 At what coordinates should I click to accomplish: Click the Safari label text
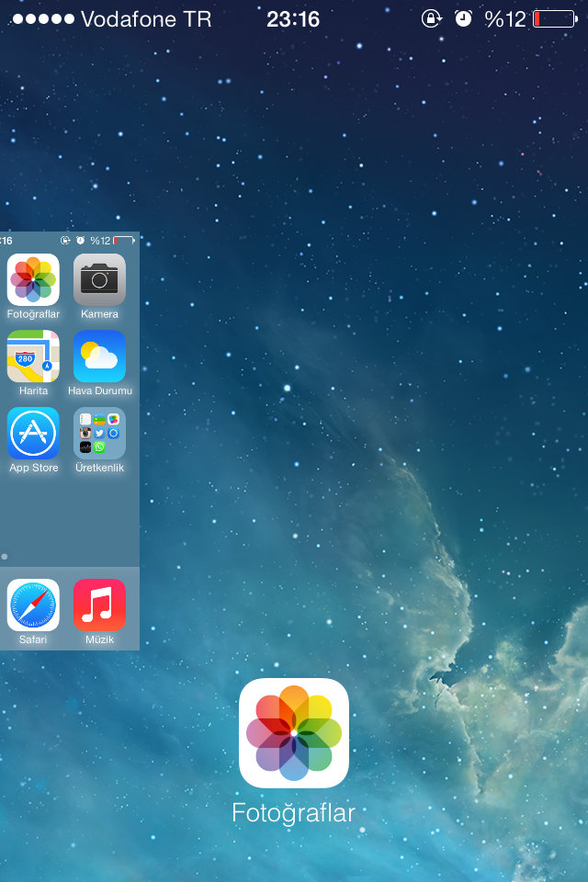pos(33,639)
